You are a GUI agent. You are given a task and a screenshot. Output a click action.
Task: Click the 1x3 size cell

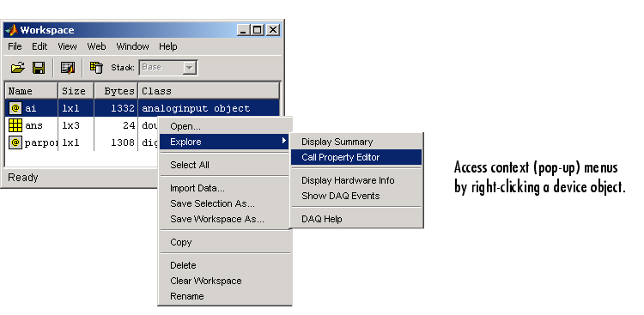70,125
